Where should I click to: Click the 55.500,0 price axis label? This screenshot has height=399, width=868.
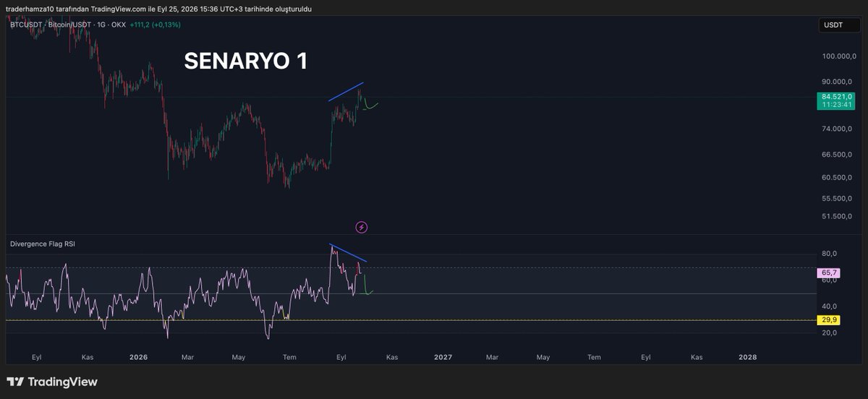(x=838, y=198)
